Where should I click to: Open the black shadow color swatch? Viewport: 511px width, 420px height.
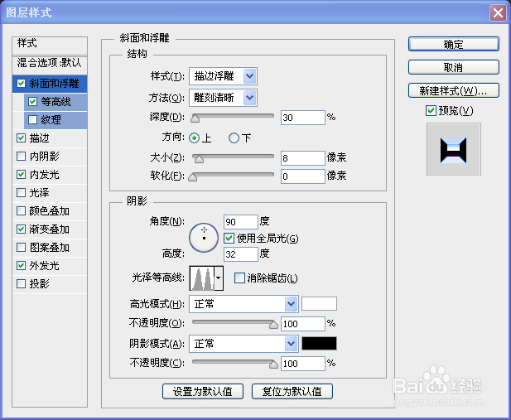pos(319,343)
